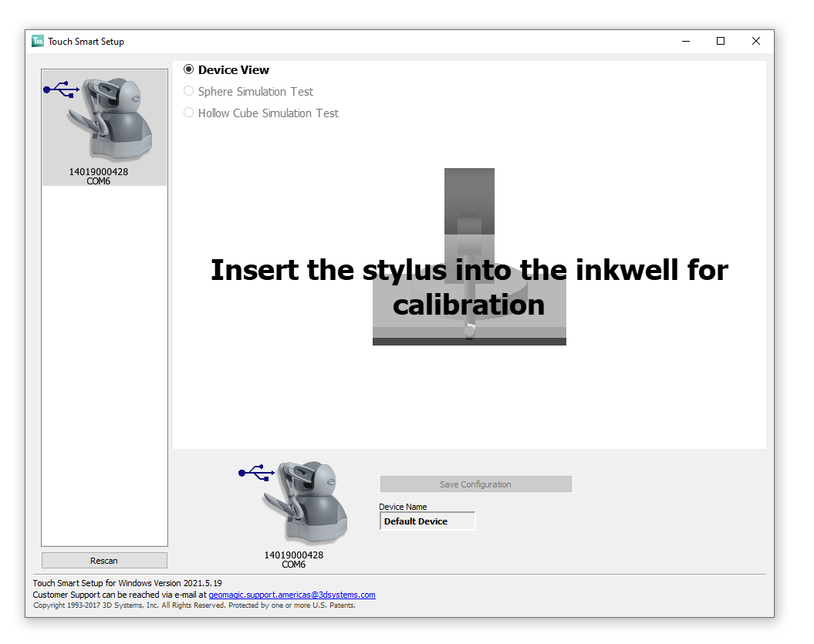Click the Default Device name field
Viewport: 814px width, 644px height.
pos(427,521)
